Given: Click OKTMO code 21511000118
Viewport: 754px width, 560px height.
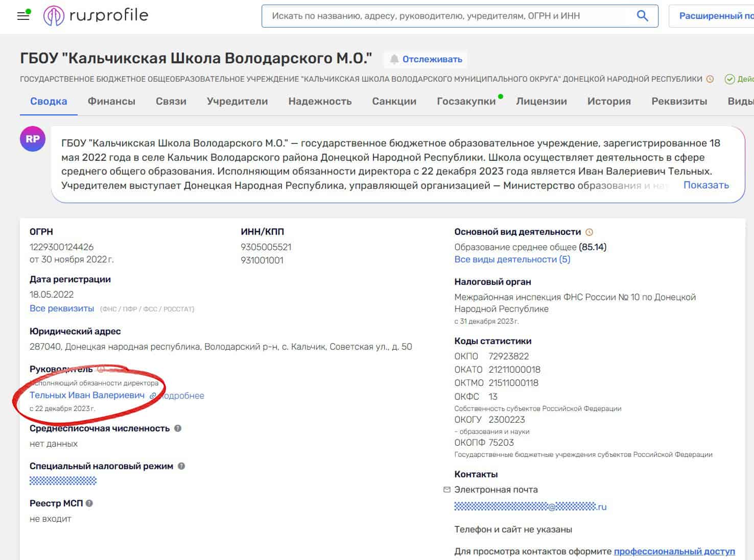Looking at the screenshot, I should tap(513, 383).
